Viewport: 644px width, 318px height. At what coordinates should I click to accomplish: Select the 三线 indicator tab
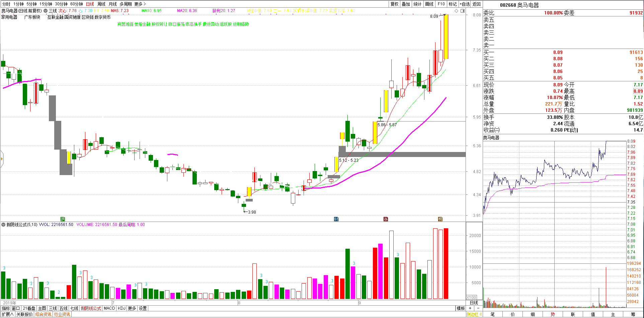tap(53, 308)
